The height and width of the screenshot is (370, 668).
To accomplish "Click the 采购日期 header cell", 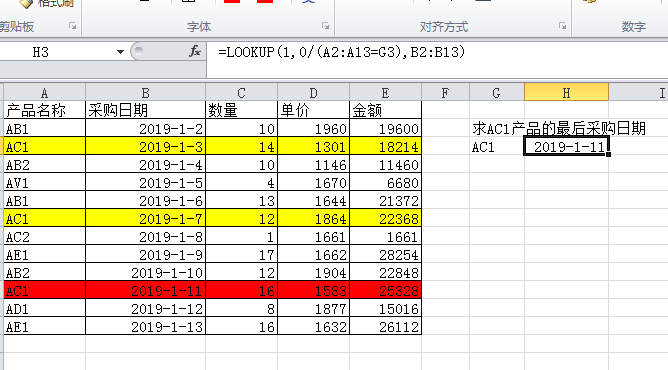I will tap(145, 110).
